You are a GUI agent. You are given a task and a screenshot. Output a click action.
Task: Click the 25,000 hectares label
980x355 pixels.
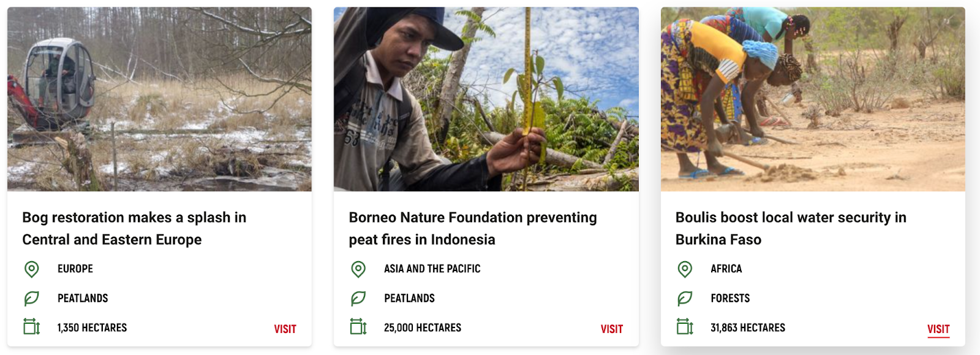tap(423, 328)
